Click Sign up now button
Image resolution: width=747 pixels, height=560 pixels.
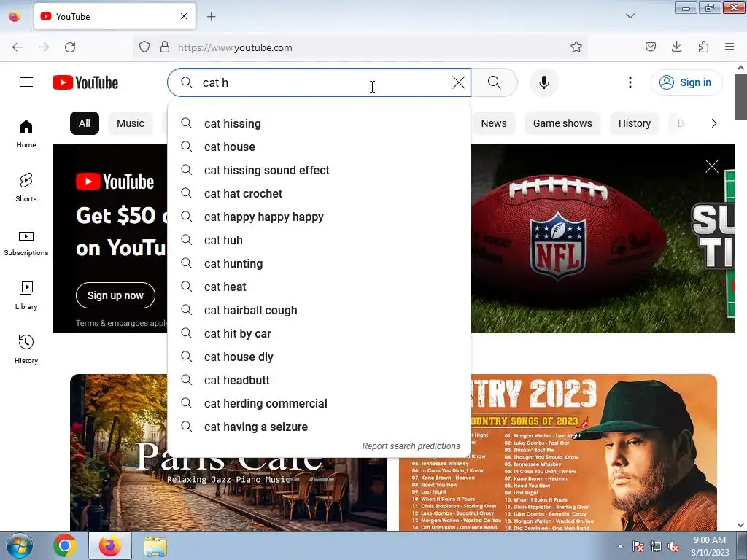point(115,295)
